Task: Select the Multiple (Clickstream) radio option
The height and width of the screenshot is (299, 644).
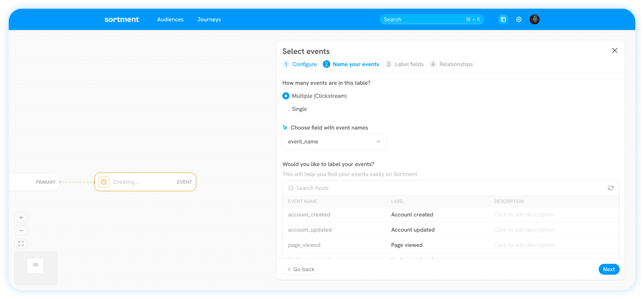Action: click(286, 96)
